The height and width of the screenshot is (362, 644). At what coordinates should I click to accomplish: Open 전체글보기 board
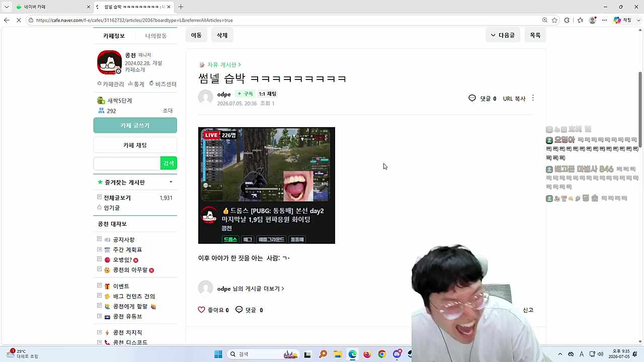pos(117,198)
